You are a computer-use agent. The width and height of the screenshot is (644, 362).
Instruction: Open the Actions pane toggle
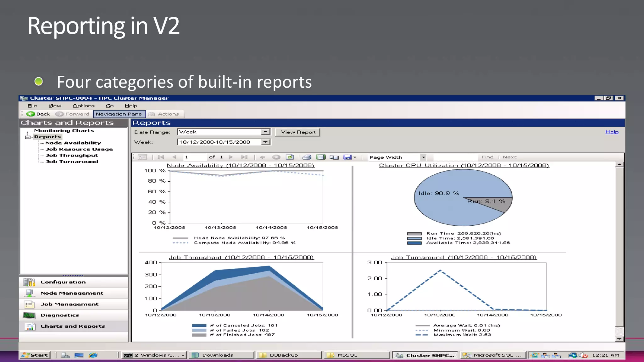pos(164,114)
